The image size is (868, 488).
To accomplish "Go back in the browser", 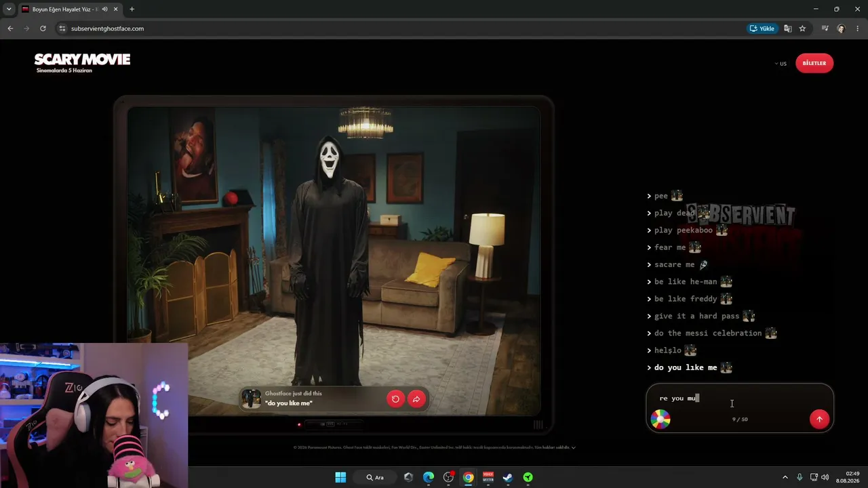I will tap(10, 28).
